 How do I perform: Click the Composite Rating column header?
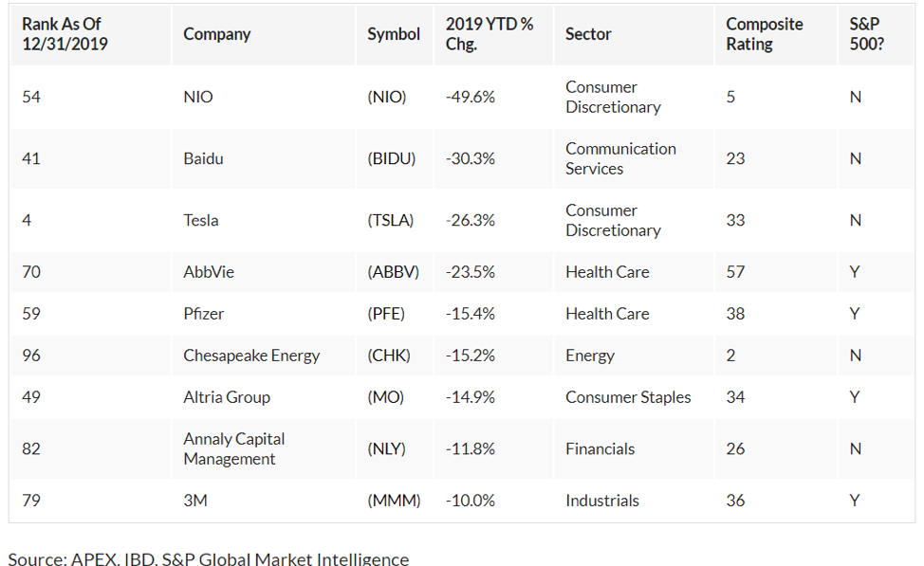point(765,34)
